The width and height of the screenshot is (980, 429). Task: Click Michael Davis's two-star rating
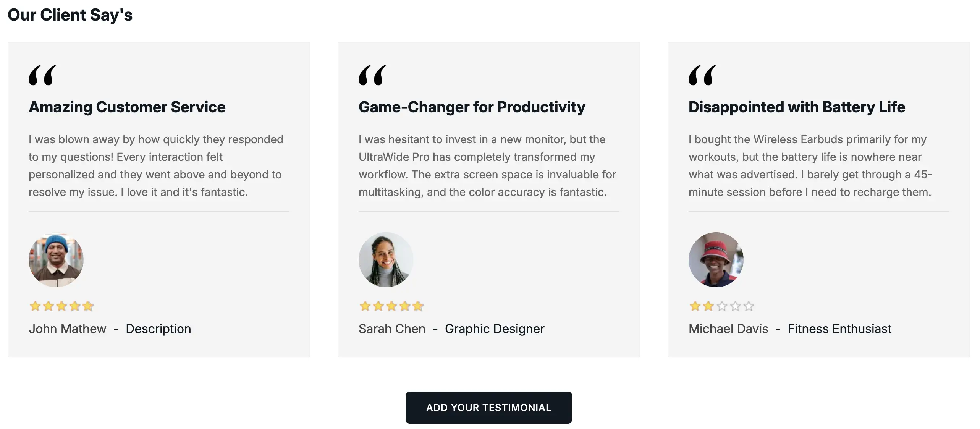721,306
